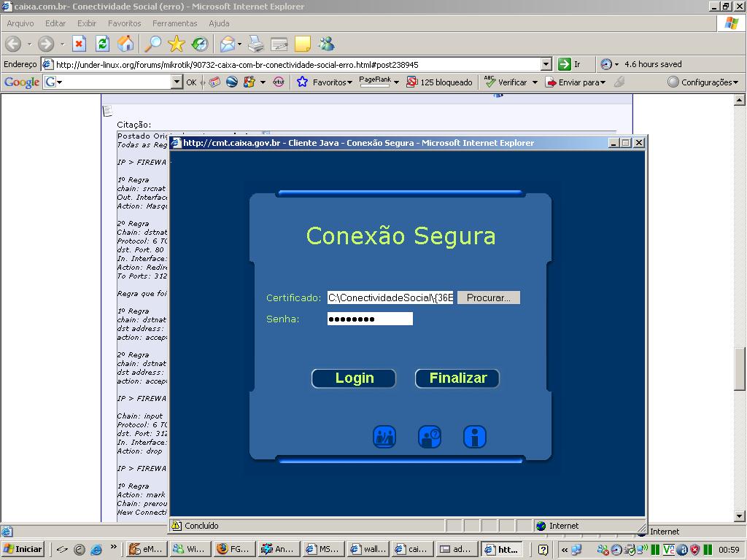
Task: Expand hidden tray icons chevron
Action: pyautogui.click(x=564, y=550)
